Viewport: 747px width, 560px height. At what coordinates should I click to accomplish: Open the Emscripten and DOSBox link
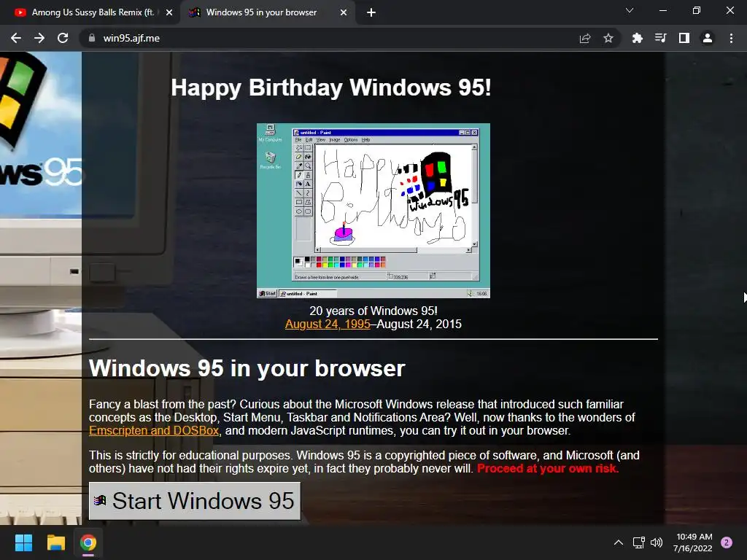(x=154, y=430)
